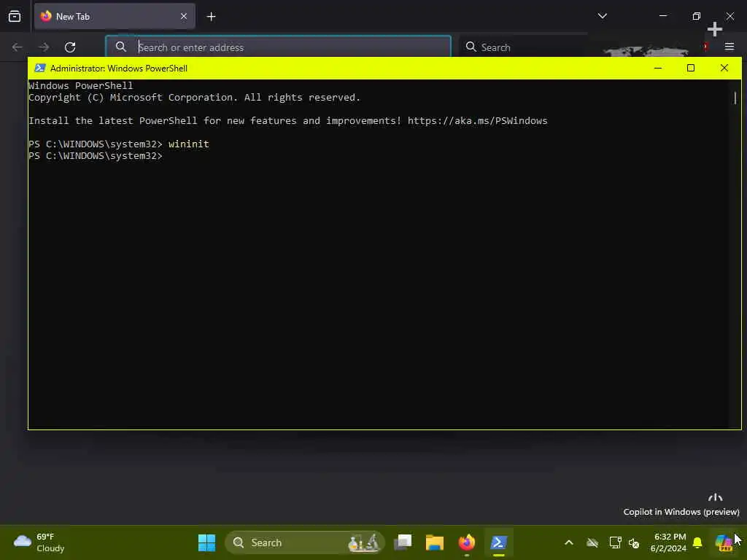The width and height of the screenshot is (747, 560).
Task: Open Firefox application hamburger menu
Action: [729, 47]
